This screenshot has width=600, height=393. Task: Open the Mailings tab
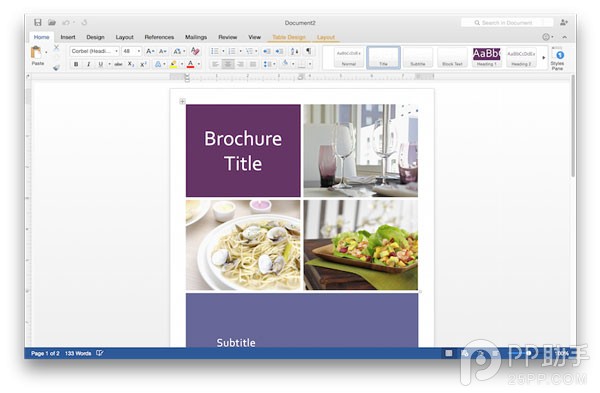click(x=196, y=37)
